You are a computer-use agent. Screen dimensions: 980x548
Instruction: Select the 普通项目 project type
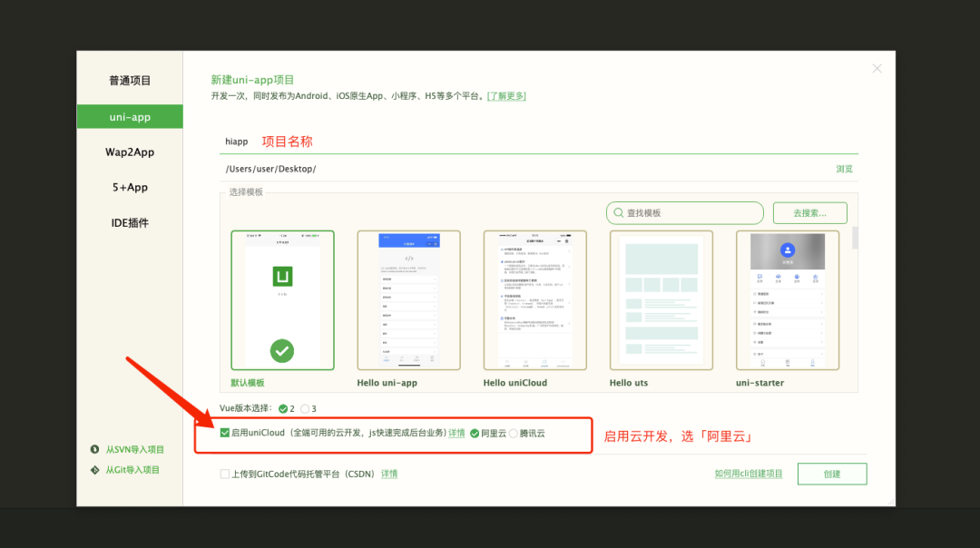tap(130, 81)
